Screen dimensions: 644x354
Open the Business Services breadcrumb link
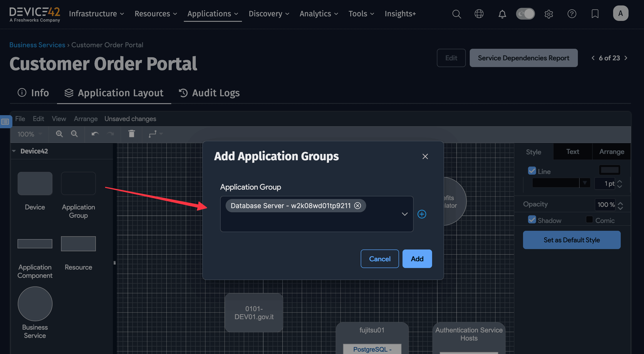(37, 45)
